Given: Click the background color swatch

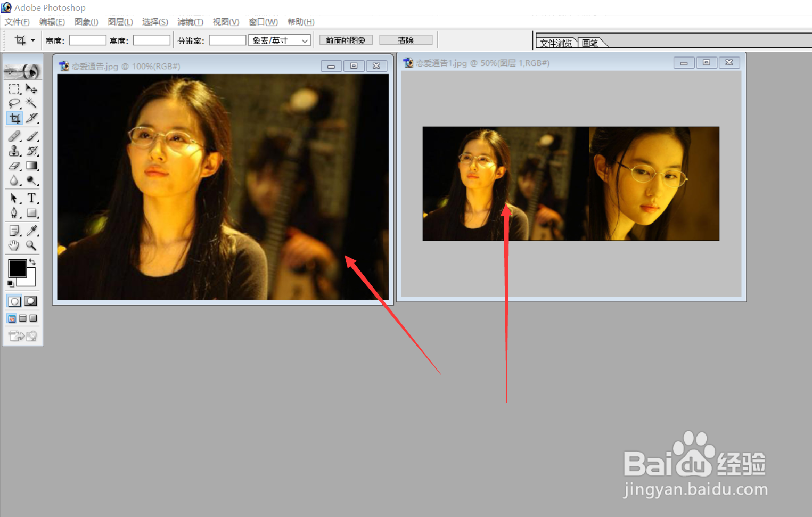Looking at the screenshot, I should point(29,281).
